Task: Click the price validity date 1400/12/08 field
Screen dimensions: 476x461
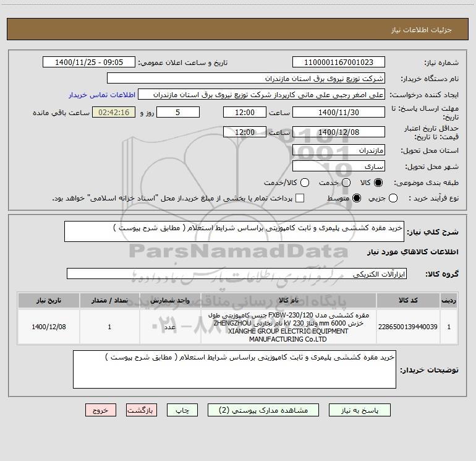Action: pos(339,132)
